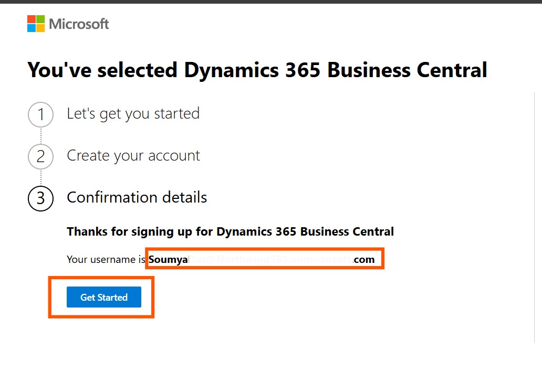Click the ".com" ending of the username
The width and height of the screenshot is (542, 392).
pyautogui.click(x=364, y=259)
